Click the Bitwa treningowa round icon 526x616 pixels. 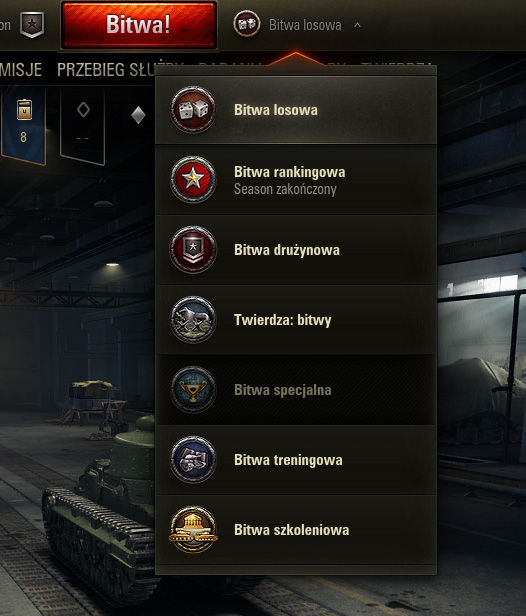(193, 459)
